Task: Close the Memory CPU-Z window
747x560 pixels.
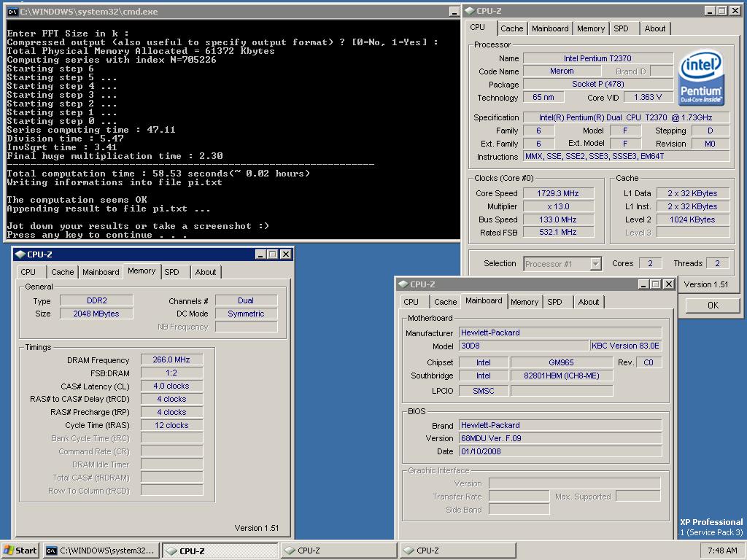Action: click(285, 254)
